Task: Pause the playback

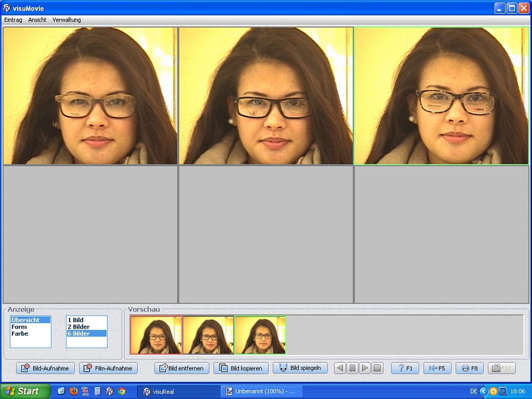Action: coord(352,368)
